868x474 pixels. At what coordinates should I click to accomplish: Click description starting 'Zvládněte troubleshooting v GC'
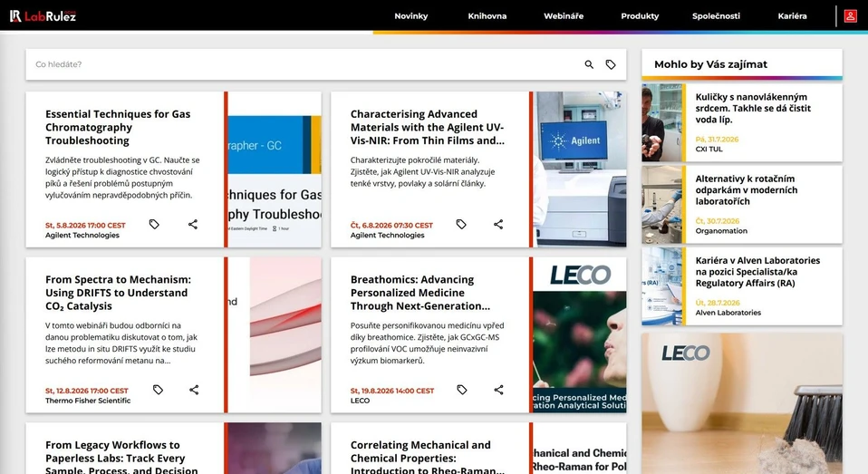122,178
